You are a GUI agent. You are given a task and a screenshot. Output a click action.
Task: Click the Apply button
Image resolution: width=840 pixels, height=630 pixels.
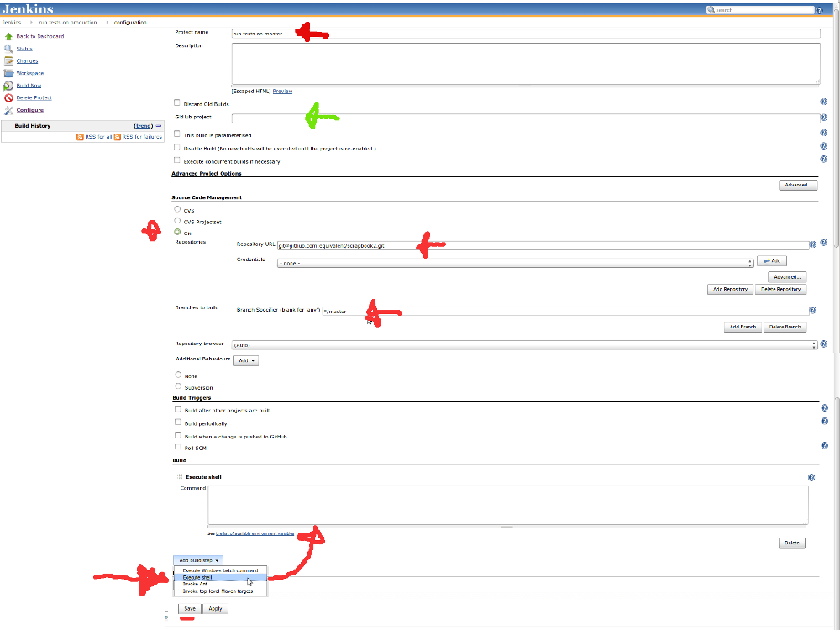(x=215, y=609)
